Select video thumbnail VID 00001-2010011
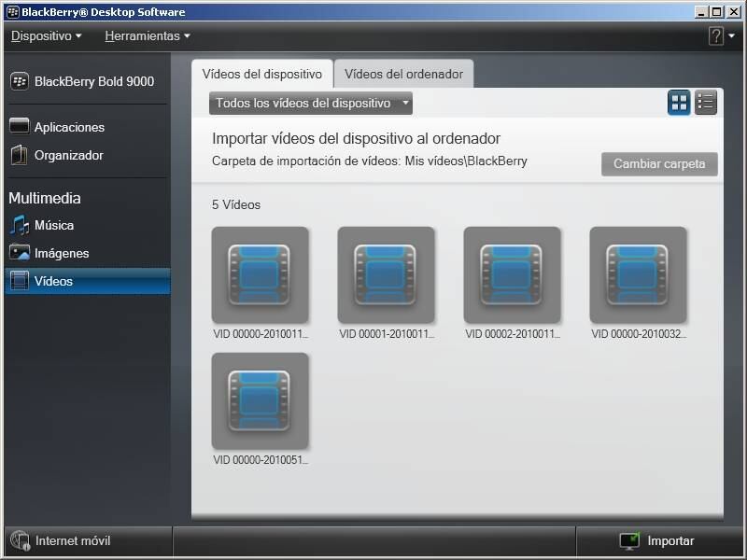The width and height of the screenshot is (747, 560). point(386,275)
